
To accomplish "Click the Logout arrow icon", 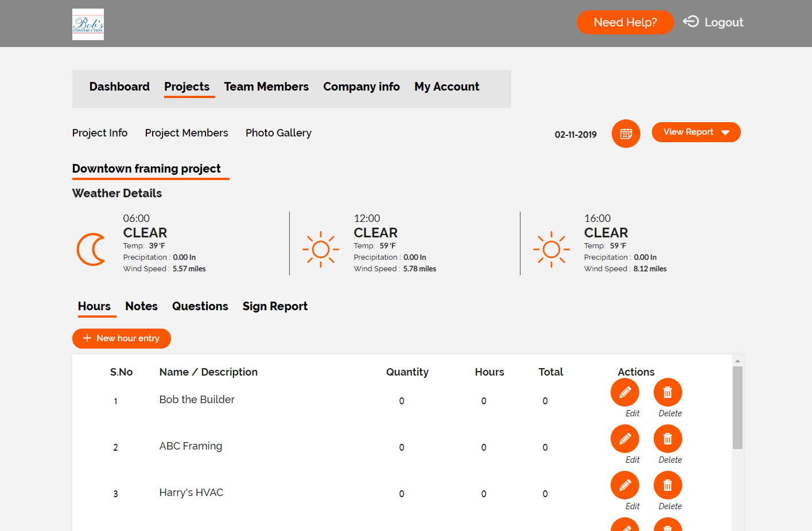I will [x=691, y=22].
